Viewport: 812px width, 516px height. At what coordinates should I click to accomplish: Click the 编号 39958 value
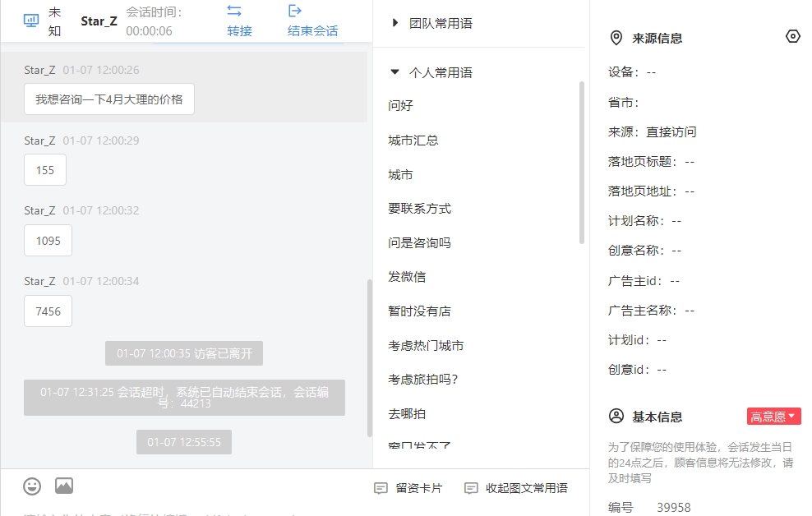[x=674, y=508]
